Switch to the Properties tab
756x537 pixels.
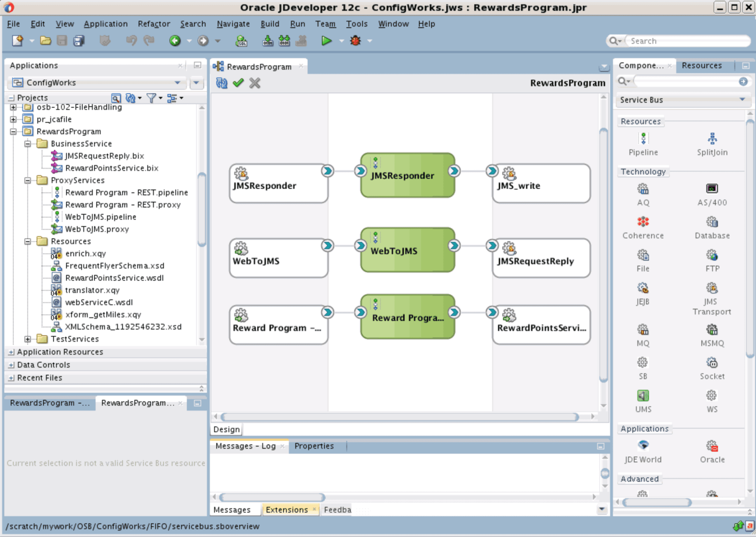pyautogui.click(x=313, y=446)
